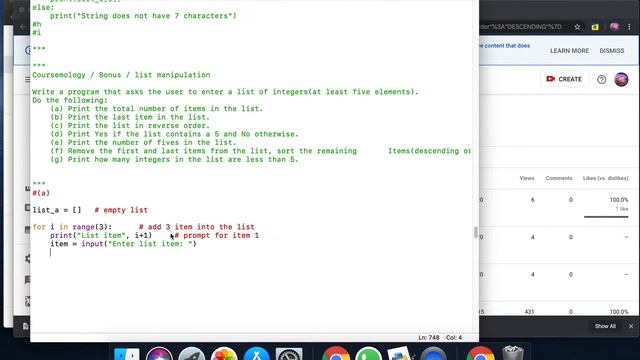The width and height of the screenshot is (640, 360).
Task: Click the 'item = input' code line
Action: pos(123,244)
